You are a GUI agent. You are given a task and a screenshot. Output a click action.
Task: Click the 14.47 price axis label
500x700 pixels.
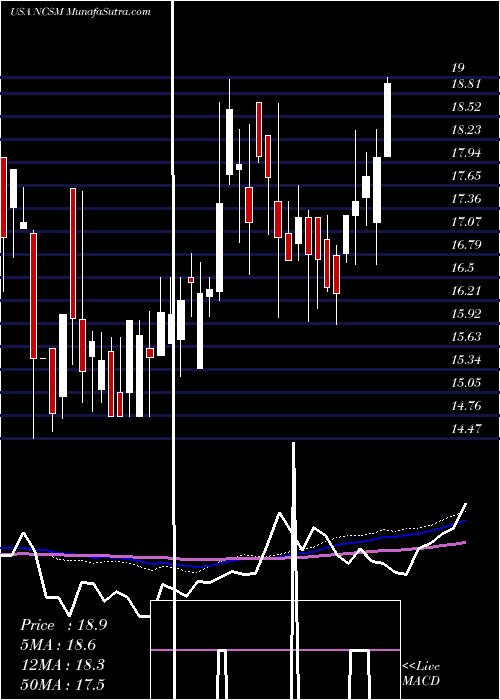pos(466,429)
